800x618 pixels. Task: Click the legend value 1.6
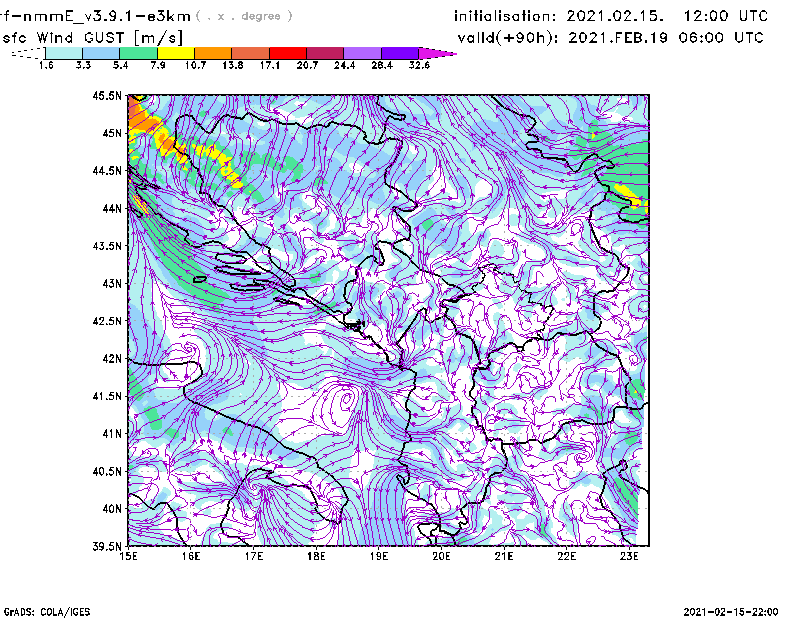[x=46, y=65]
